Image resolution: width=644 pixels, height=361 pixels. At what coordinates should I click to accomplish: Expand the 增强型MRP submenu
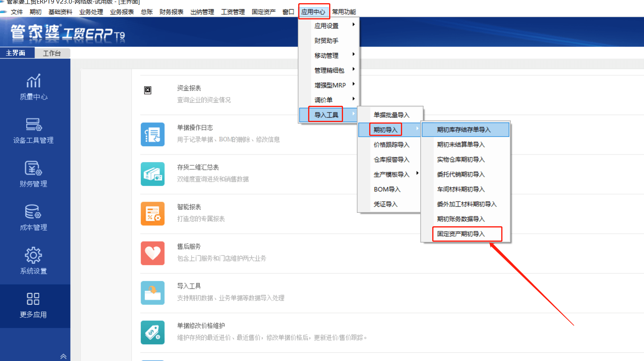point(329,85)
